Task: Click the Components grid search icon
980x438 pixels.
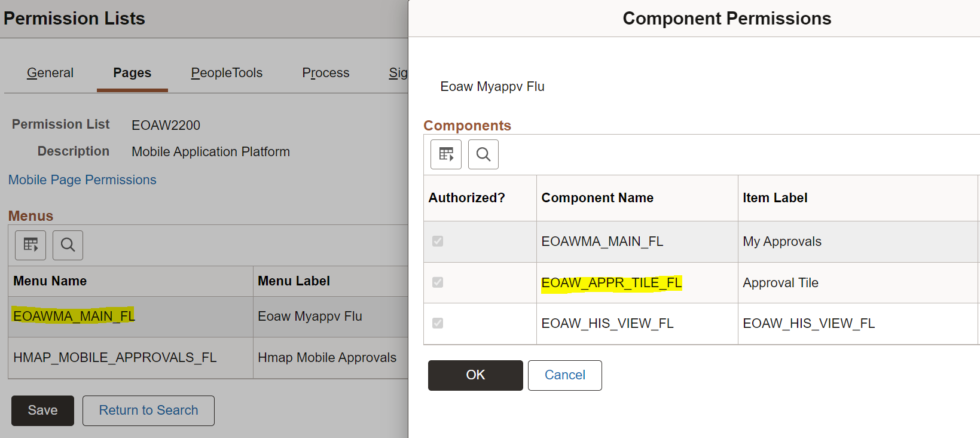Action: [x=483, y=154]
